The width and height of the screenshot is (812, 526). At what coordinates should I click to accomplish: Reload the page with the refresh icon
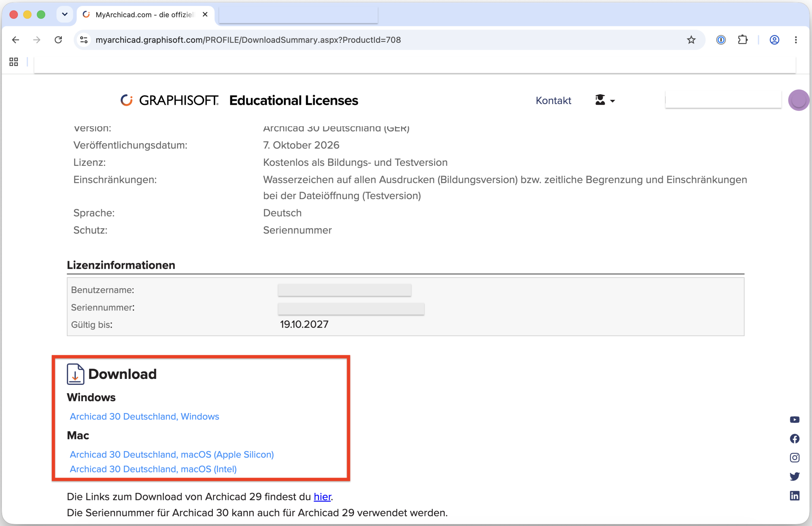(58, 40)
